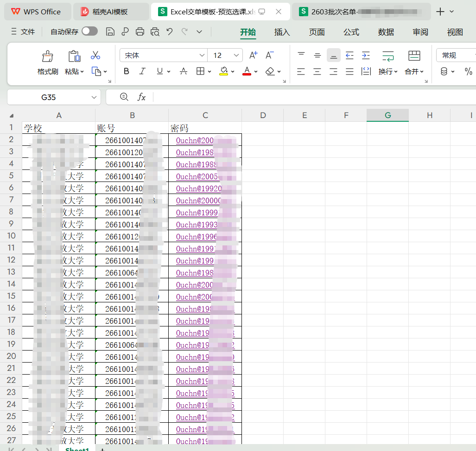Click the Print icon
Viewport: 476px width, 451px height.
pyautogui.click(x=140, y=31)
